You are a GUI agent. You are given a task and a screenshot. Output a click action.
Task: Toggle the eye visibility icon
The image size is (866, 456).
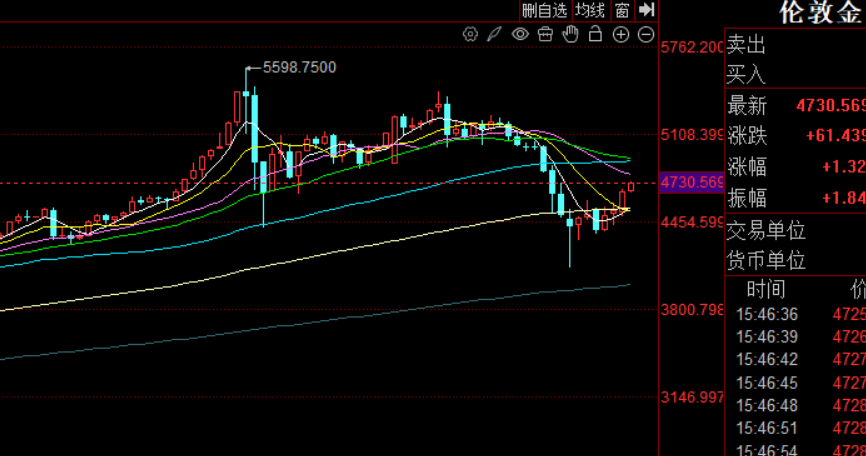pyautogui.click(x=520, y=34)
